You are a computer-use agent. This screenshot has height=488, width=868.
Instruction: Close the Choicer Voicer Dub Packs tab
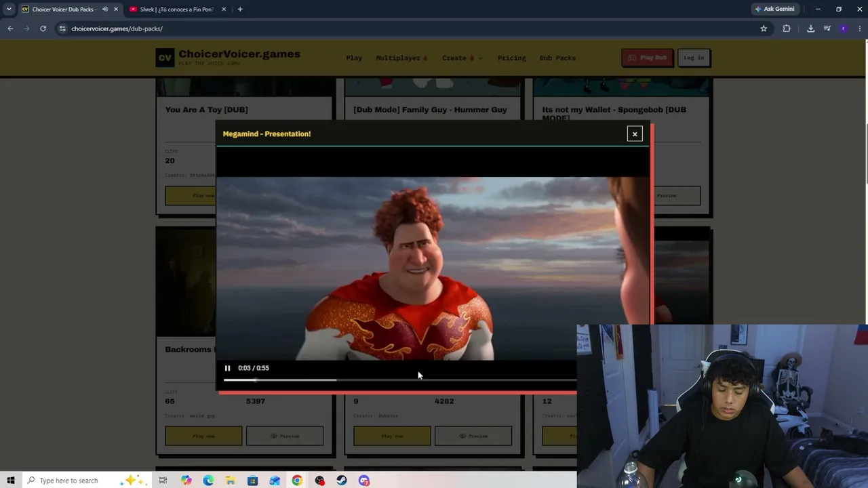(116, 9)
